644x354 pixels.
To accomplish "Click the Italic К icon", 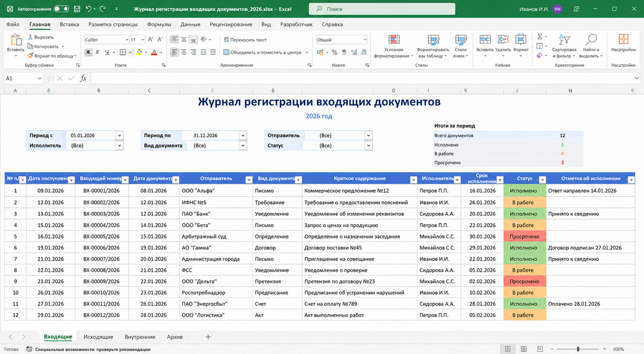I will point(98,52).
